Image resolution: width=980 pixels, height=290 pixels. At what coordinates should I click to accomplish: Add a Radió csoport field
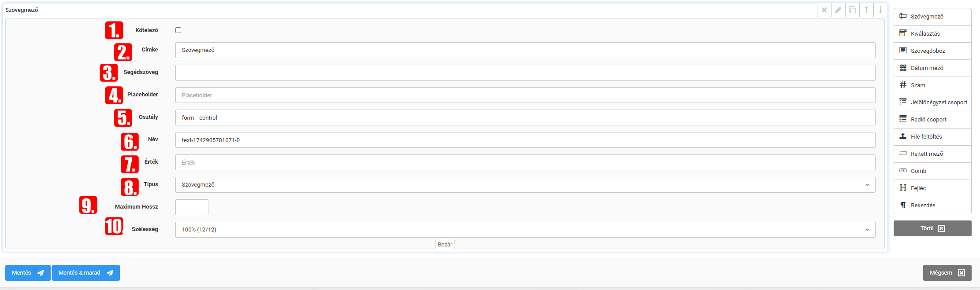[932, 120]
